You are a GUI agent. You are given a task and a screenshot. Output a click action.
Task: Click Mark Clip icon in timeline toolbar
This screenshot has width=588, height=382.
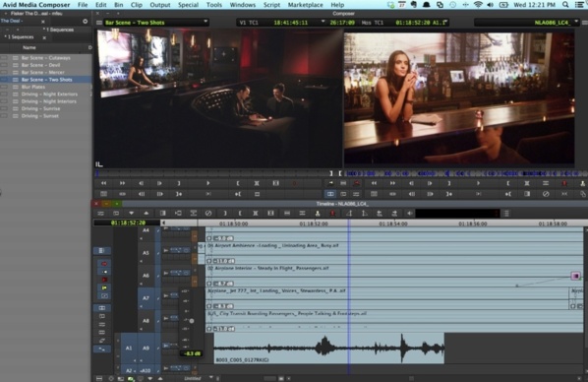click(x=256, y=214)
